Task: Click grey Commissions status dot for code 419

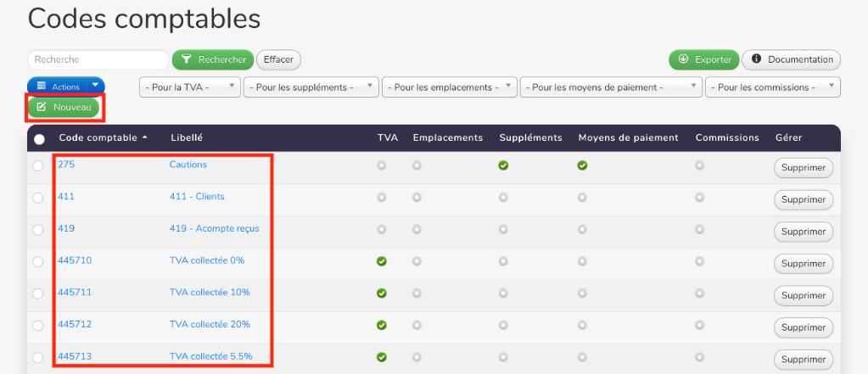Action: 699,229
